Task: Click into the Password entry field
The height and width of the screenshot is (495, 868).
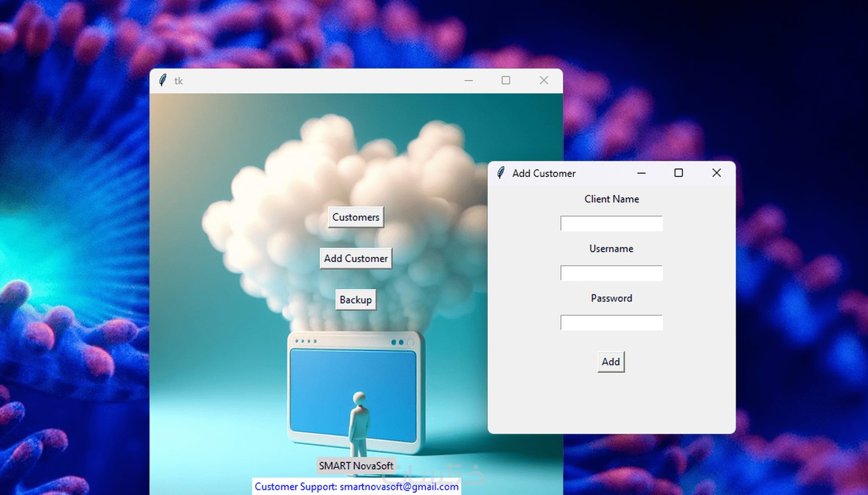Action: (611, 323)
